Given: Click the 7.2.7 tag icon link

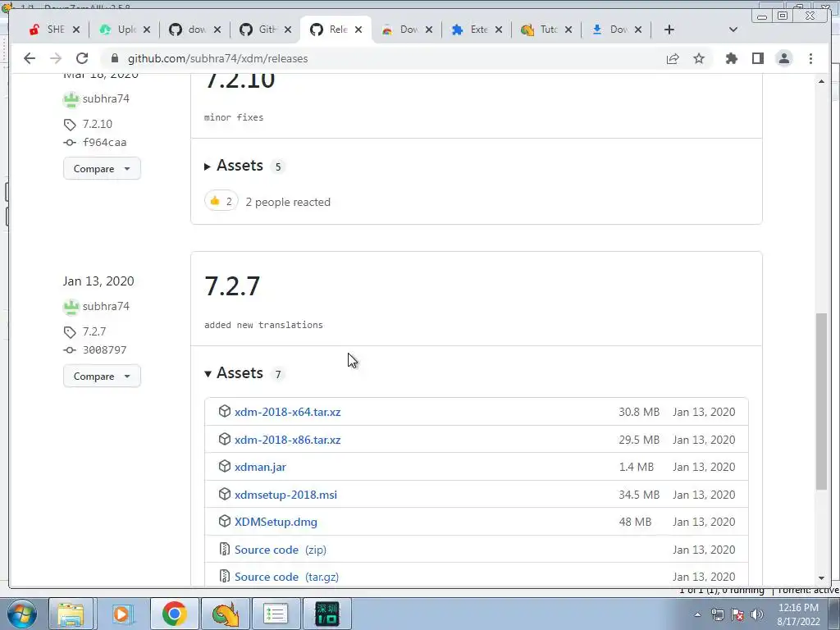Looking at the screenshot, I should coord(70,332).
